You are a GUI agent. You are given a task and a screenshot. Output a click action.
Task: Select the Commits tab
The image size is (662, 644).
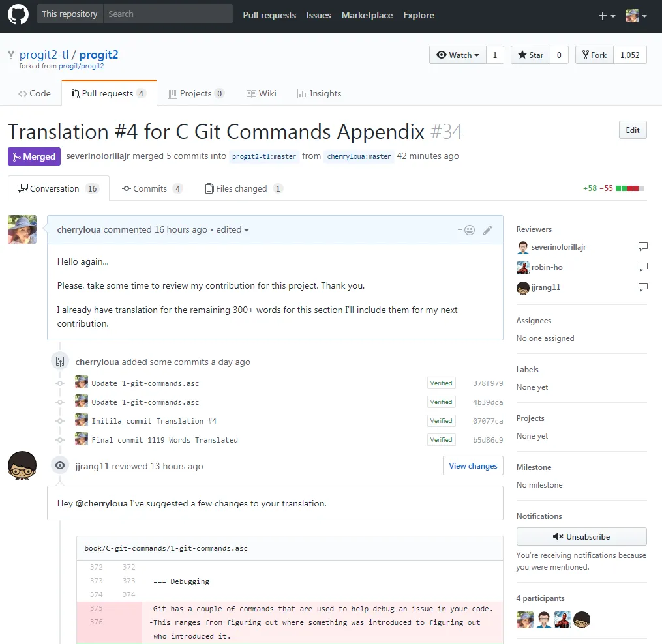(x=151, y=188)
